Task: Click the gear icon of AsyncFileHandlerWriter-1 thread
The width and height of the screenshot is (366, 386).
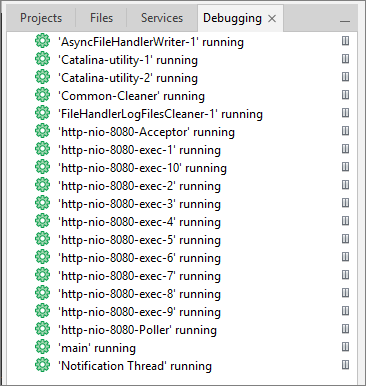Action: (x=42, y=42)
